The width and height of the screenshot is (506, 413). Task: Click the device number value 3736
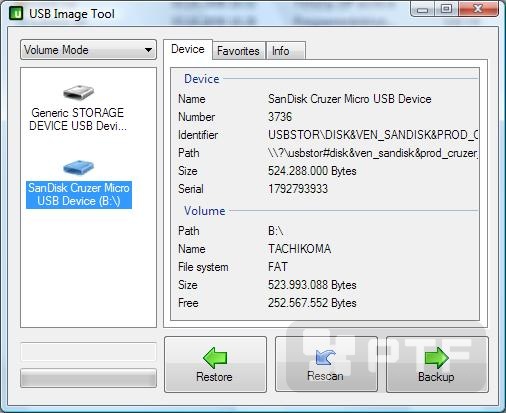[x=280, y=117]
